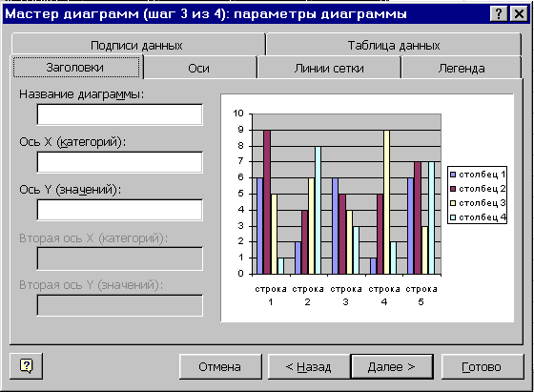Click the столбец 4 legend label
This screenshot has height=392, width=534.
pyautogui.click(x=483, y=217)
